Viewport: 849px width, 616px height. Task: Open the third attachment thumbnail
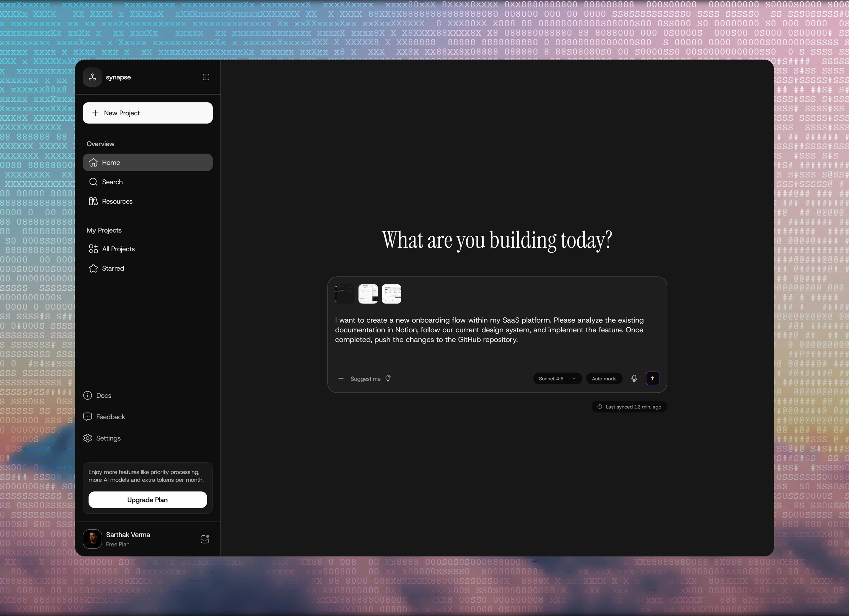click(x=391, y=294)
